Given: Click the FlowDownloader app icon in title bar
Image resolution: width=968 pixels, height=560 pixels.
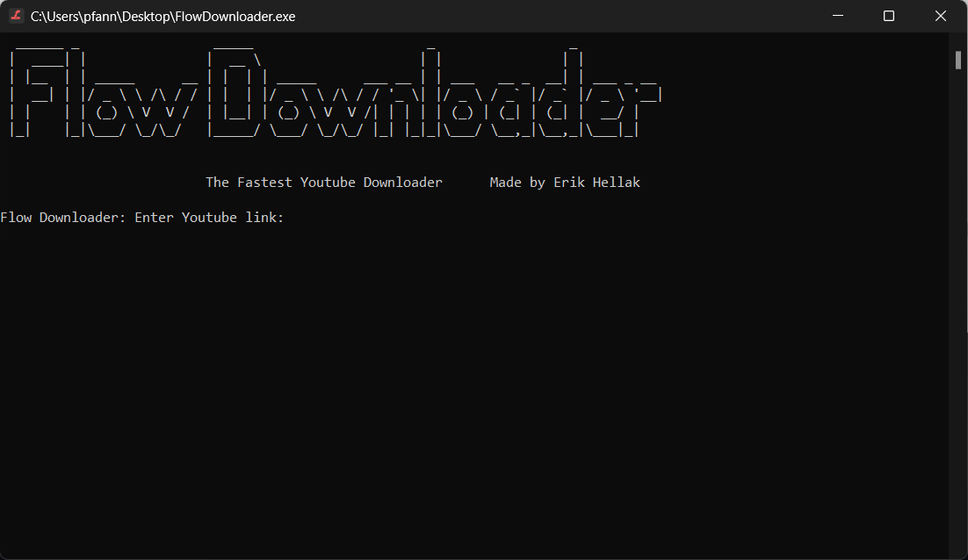Looking at the screenshot, I should 16,16.
